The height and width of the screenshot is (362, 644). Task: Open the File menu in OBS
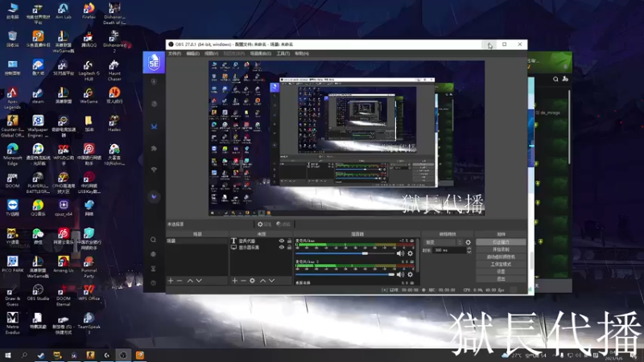175,54
